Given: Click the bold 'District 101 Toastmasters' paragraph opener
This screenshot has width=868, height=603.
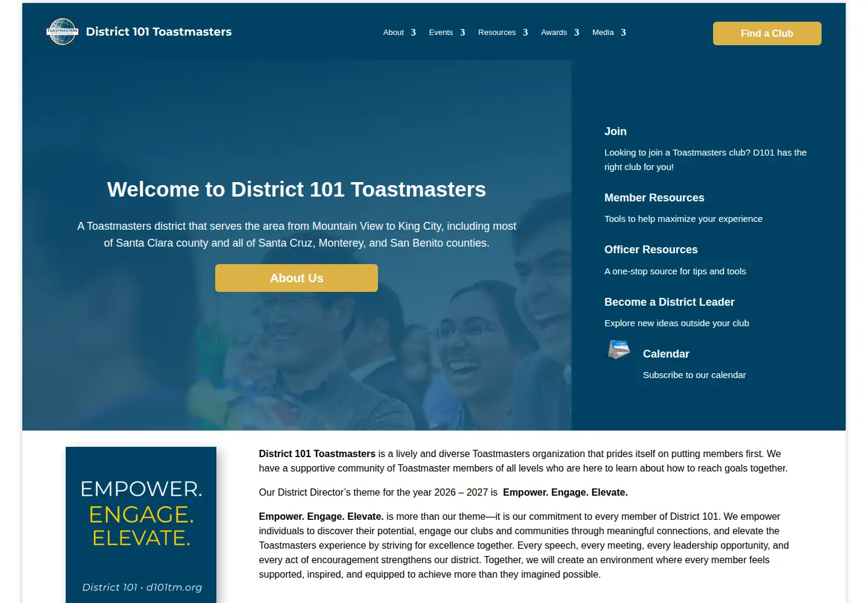Looking at the screenshot, I should pos(317,454).
